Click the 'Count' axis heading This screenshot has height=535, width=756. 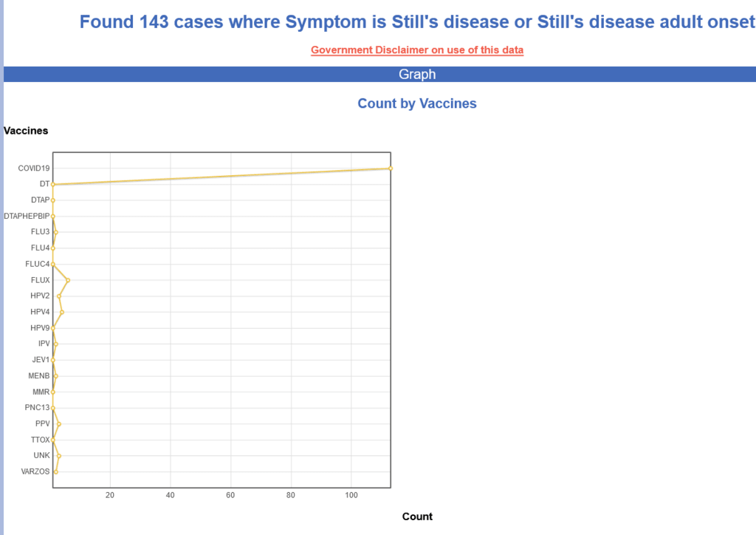[x=417, y=517]
